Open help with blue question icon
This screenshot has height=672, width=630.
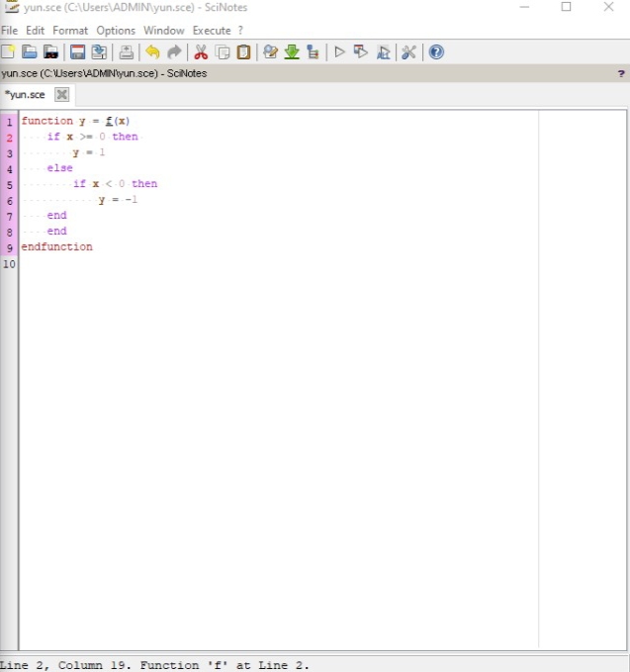436,52
